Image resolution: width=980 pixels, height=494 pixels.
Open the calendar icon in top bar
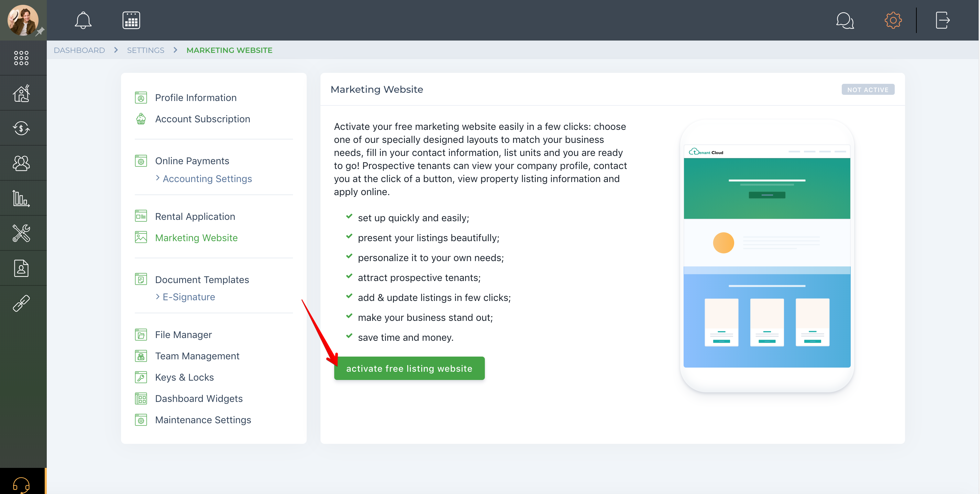pyautogui.click(x=131, y=20)
